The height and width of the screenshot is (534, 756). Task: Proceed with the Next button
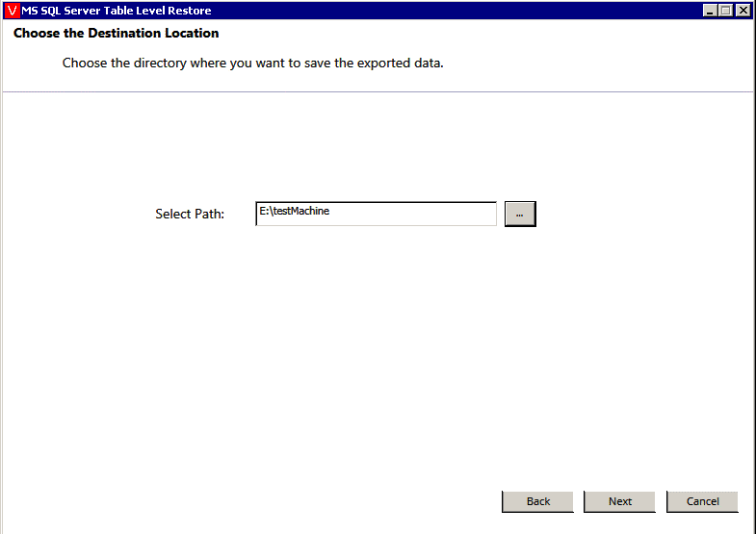pos(619,501)
